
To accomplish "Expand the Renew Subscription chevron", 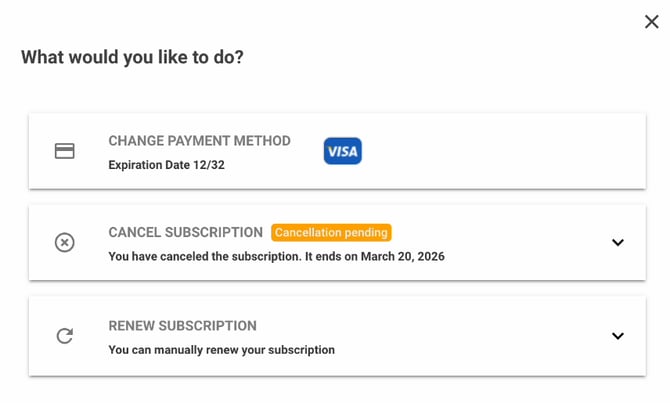I will (x=617, y=336).
